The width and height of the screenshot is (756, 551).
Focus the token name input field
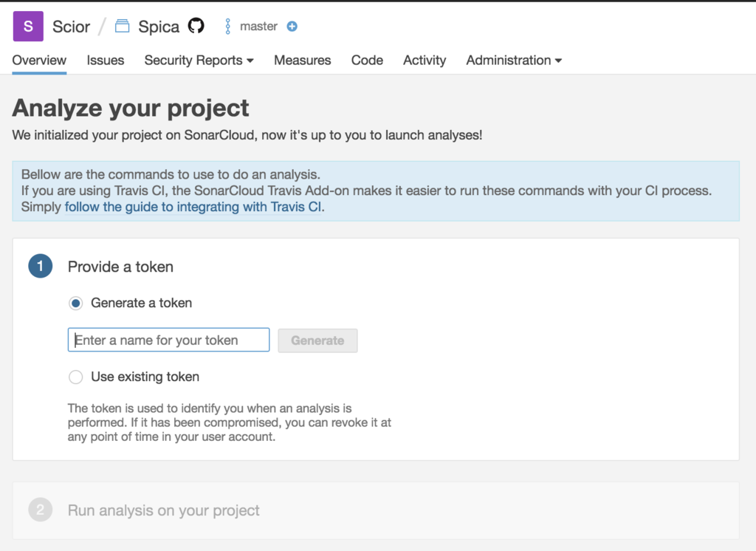pos(169,340)
